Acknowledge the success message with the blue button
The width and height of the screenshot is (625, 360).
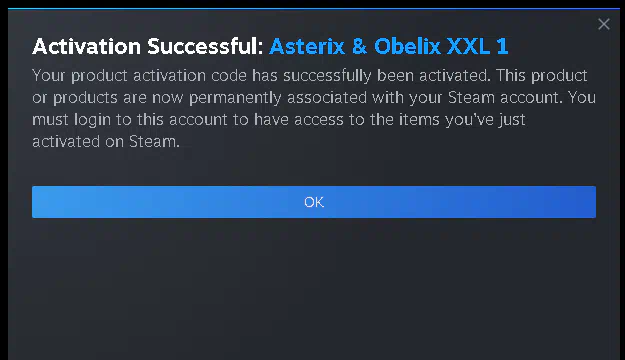(x=314, y=202)
